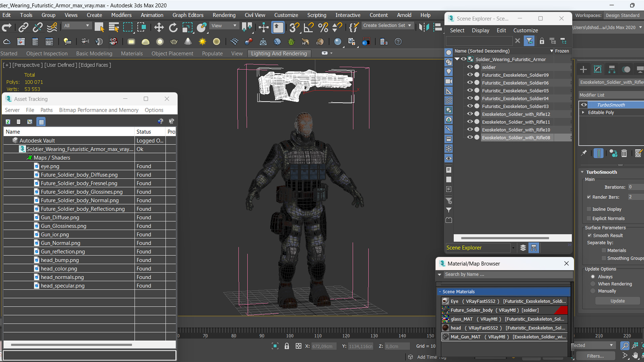The width and height of the screenshot is (644, 362).
Task: Open the All selection filter dropdown
Action: [77, 25]
